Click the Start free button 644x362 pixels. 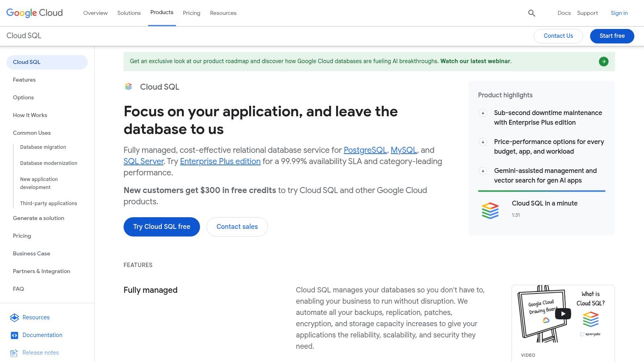612,36
